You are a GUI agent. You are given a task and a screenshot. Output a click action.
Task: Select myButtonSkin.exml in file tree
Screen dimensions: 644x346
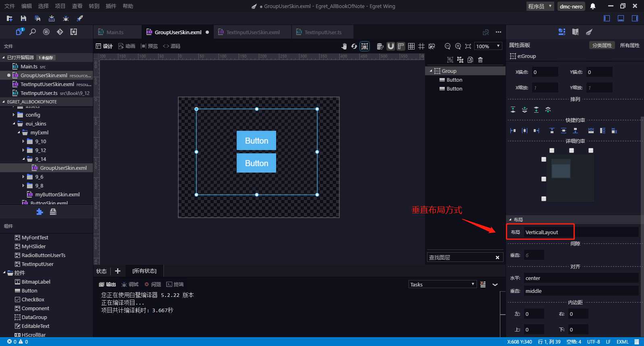pyautogui.click(x=57, y=195)
